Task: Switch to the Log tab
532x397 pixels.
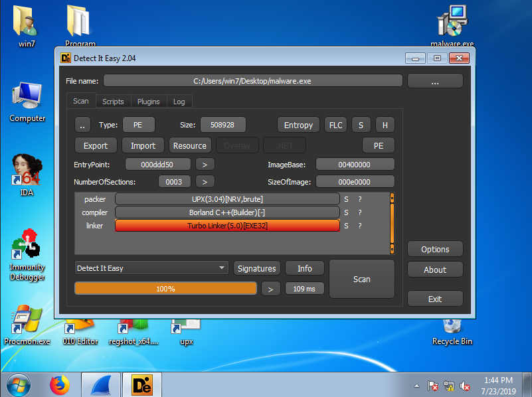Action: pos(179,102)
